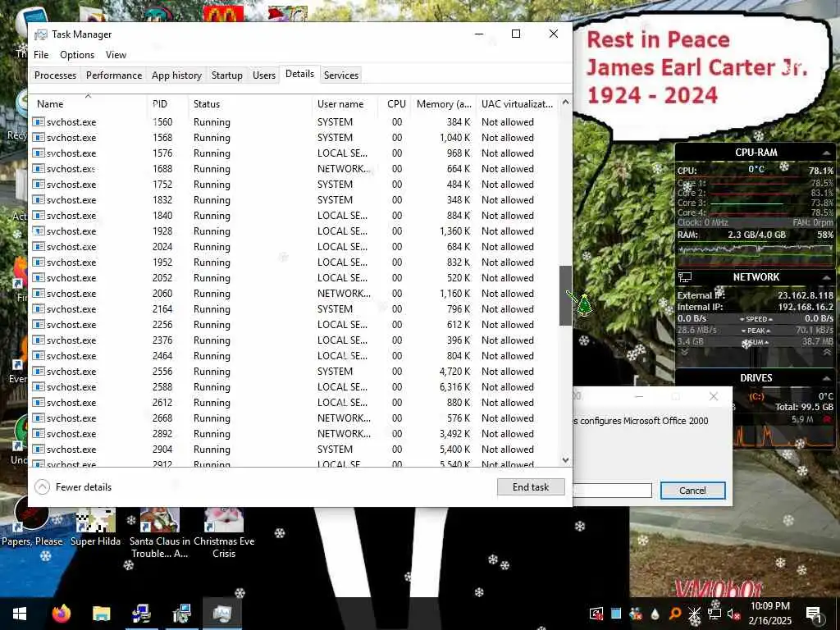840x630 pixels.
Task: Collapse the DRIVES widget section
Action: pos(826,378)
